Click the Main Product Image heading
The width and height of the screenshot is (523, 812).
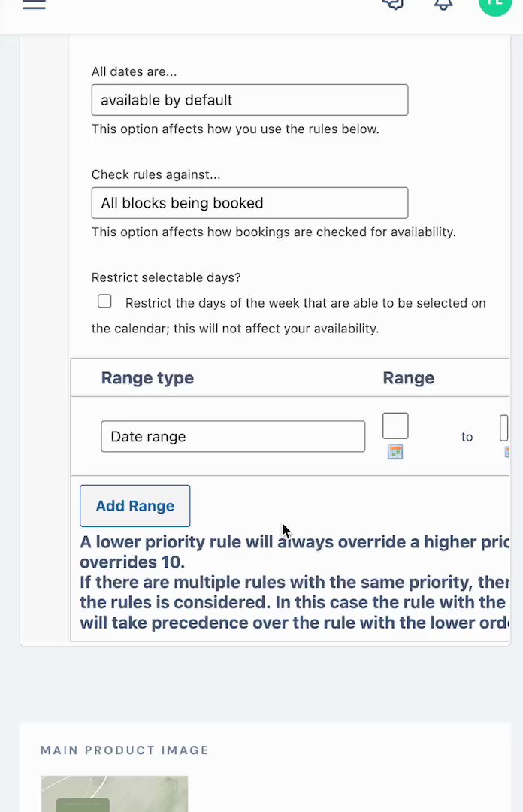point(125,750)
